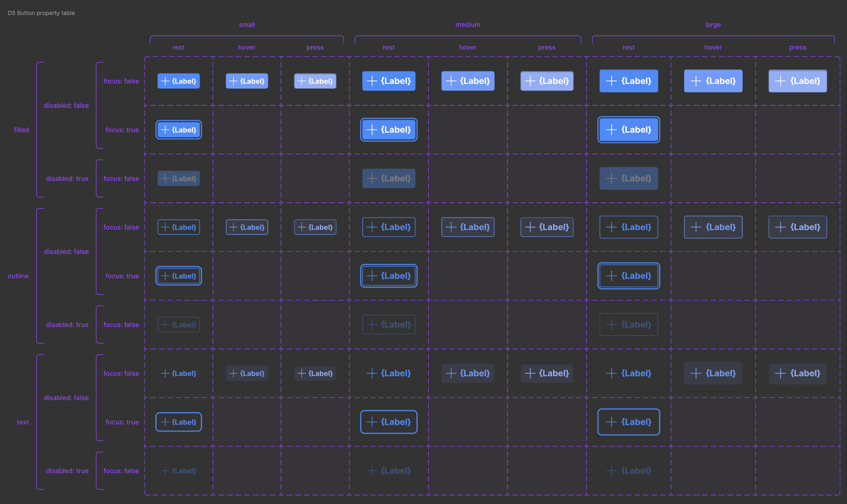Viewport: 847px width, 504px height.
Task: Click the plus icon in the filled medium hover button
Action: [x=451, y=81]
